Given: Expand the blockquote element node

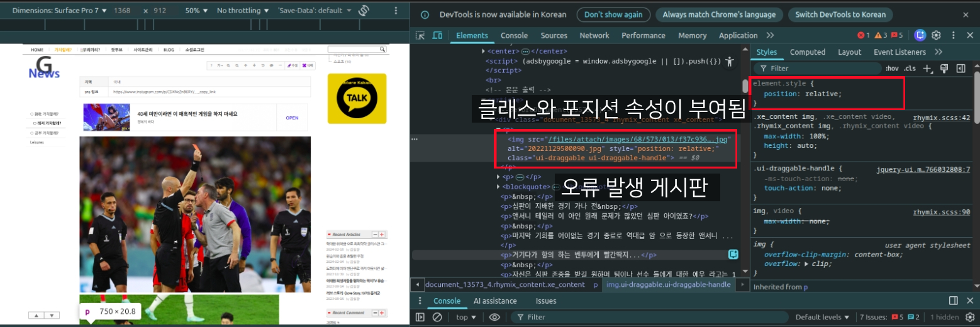Looking at the screenshot, I should (499, 187).
